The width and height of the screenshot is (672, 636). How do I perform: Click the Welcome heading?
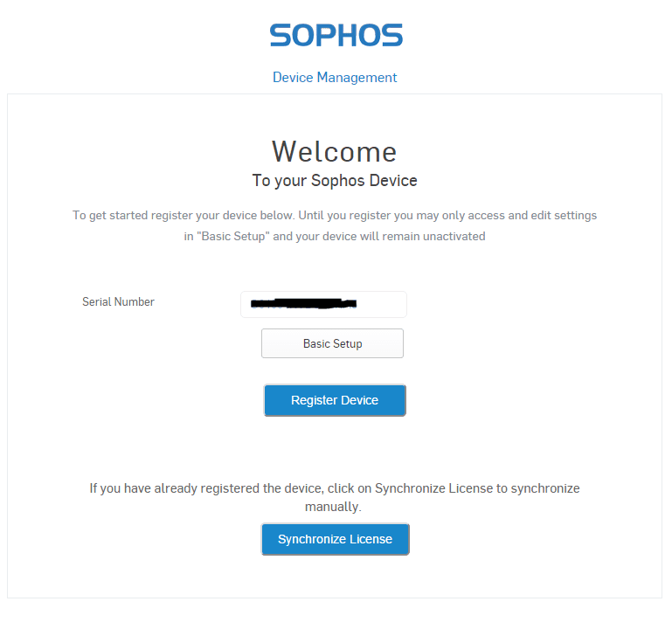[335, 152]
